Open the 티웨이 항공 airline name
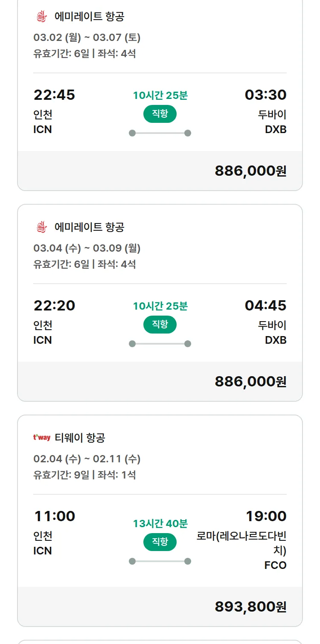 tap(80, 438)
